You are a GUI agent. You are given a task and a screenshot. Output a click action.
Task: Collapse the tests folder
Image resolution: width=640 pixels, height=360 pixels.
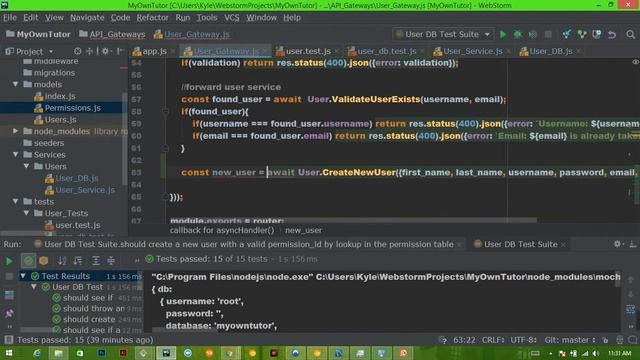point(16,202)
